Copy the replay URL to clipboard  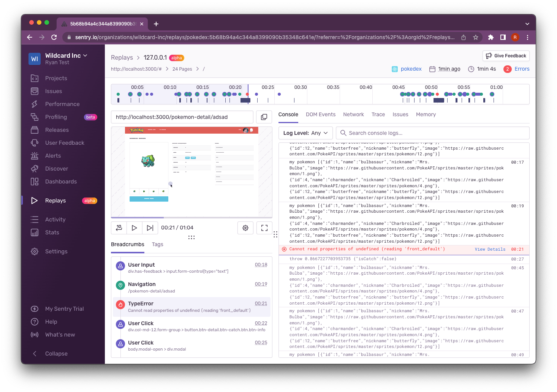tap(264, 117)
